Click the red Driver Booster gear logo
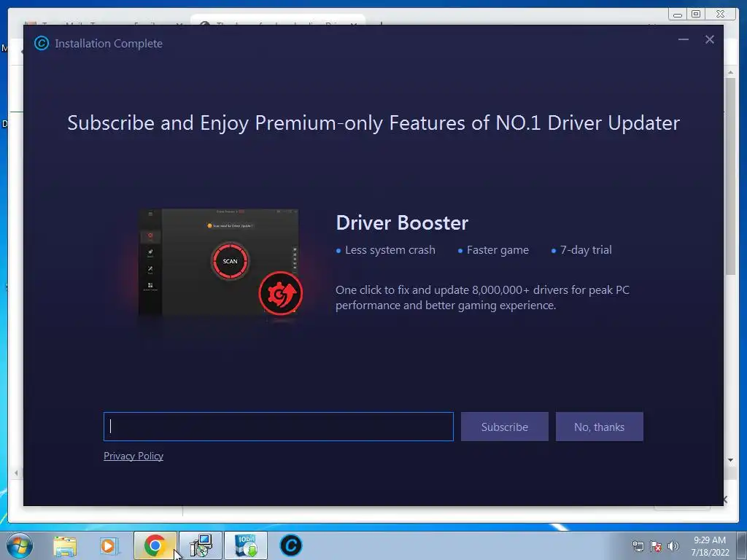The height and width of the screenshot is (560, 747). coord(281,293)
